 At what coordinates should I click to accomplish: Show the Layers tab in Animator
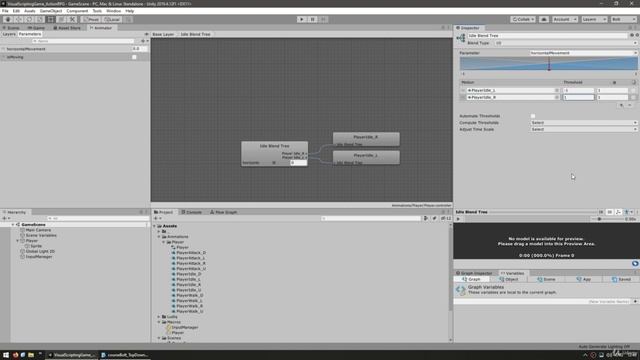click(9, 34)
